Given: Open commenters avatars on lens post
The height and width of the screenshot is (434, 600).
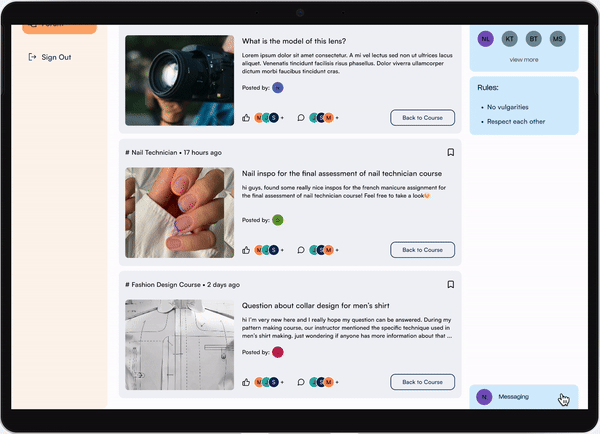Looking at the screenshot, I should [321, 117].
